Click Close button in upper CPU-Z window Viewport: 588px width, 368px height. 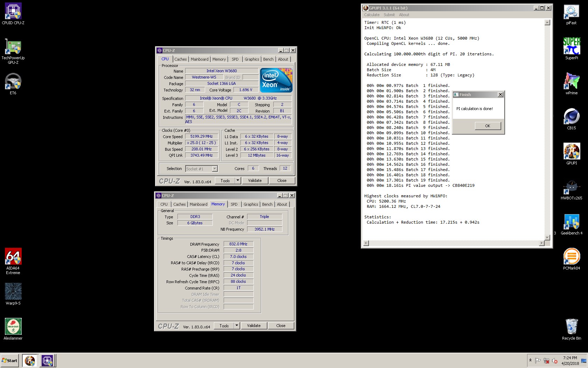pyautogui.click(x=282, y=180)
